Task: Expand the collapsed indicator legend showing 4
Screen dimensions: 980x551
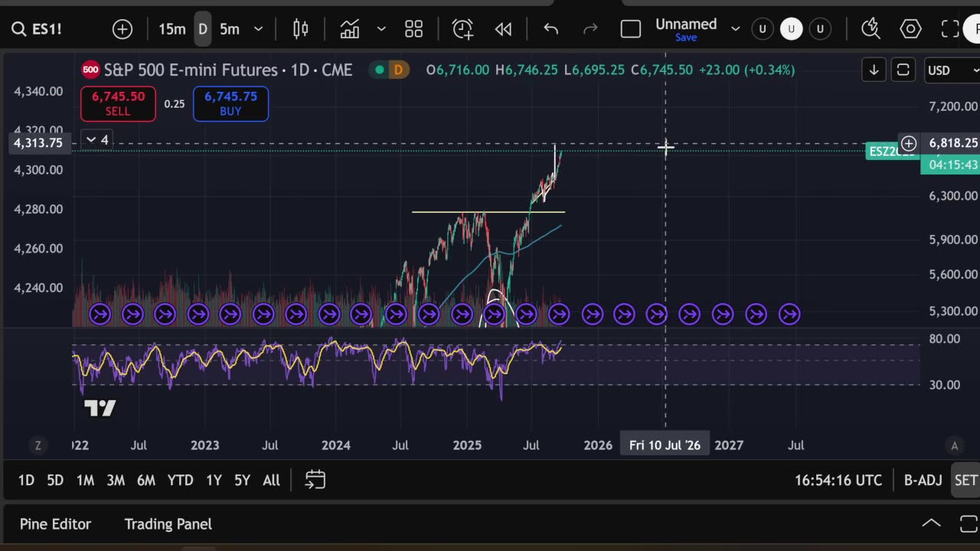Action: [x=97, y=139]
